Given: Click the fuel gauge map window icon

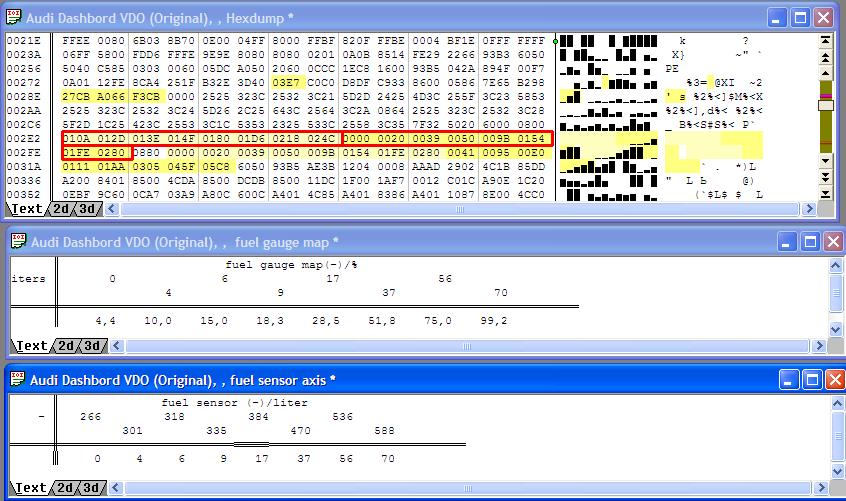Looking at the screenshot, I should pos(18,242).
